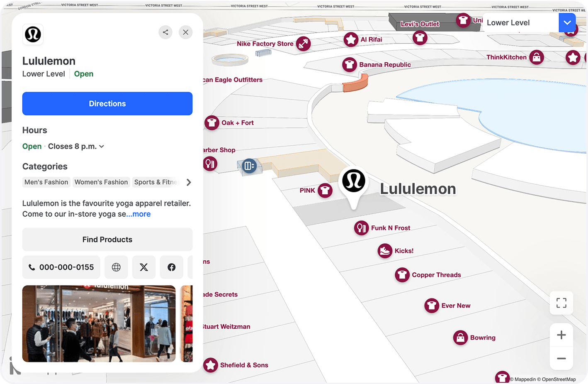
Task: Open Lululemon's X profile icon
Action: [144, 267]
